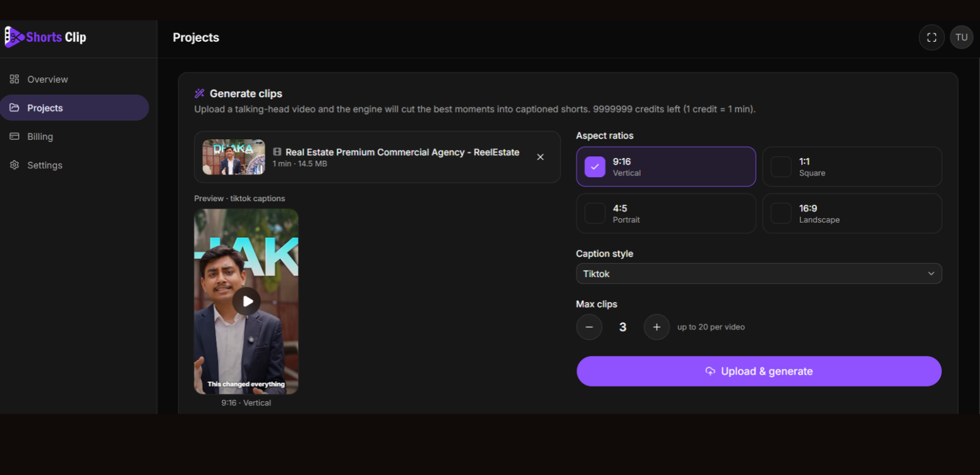Viewport: 980px width, 475px height.
Task: Click the '9:16 · Vertical' caption under preview
Action: pyautogui.click(x=246, y=403)
